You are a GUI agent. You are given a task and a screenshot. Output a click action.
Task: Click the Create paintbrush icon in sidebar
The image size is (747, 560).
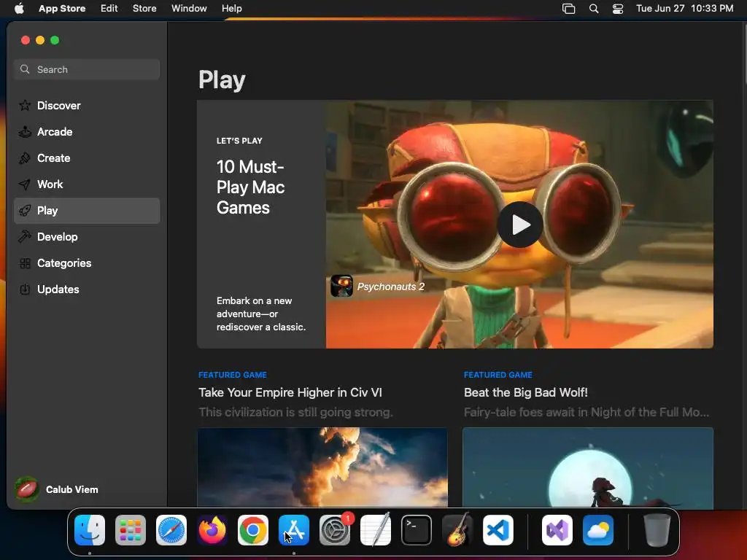25,158
